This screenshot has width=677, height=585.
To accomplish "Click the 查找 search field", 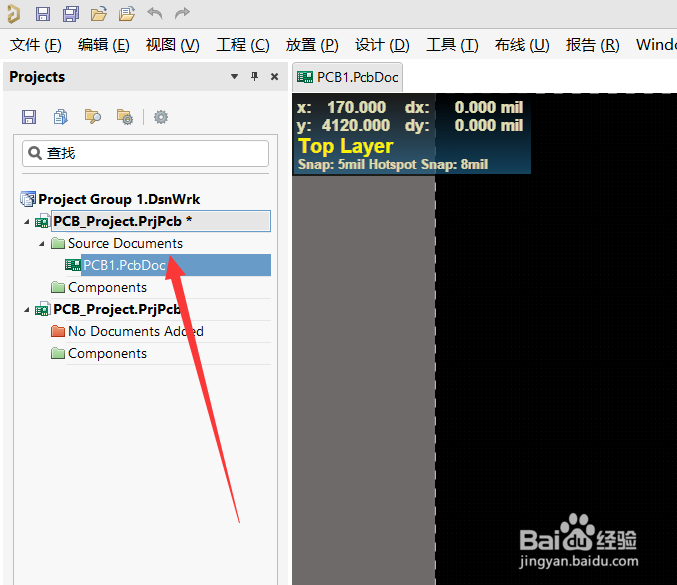I will (x=146, y=153).
